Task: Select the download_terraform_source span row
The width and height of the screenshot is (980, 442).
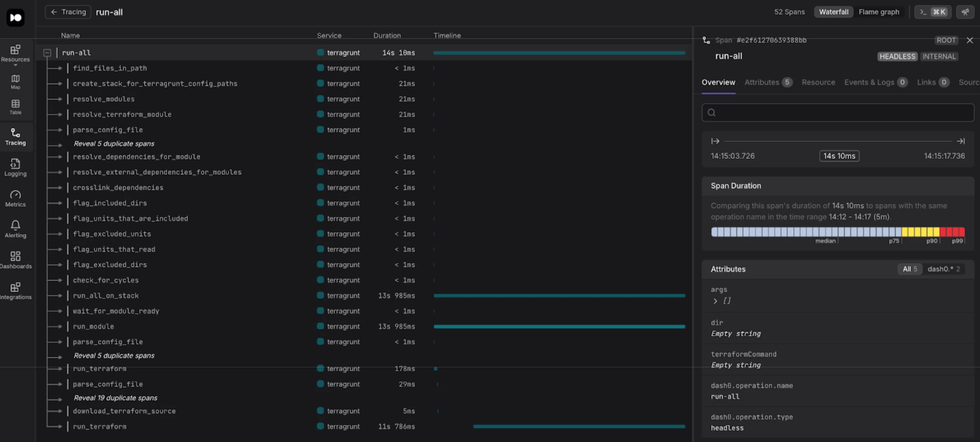Action: (364, 411)
